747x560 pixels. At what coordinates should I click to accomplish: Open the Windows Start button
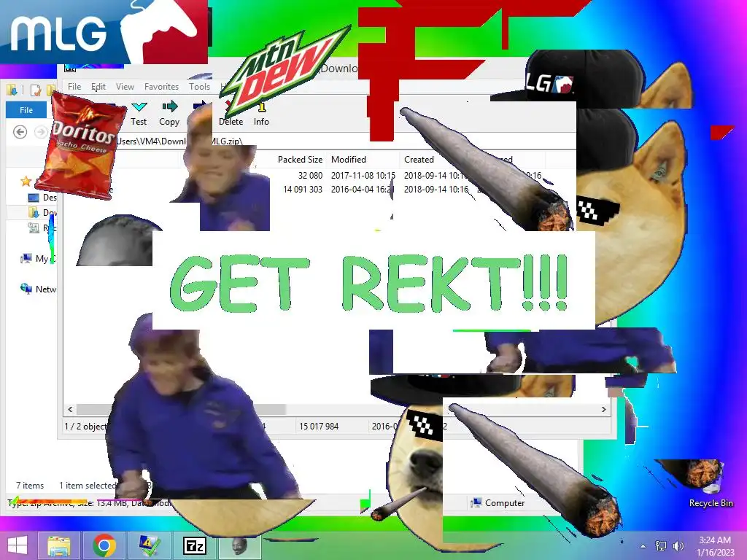pyautogui.click(x=18, y=545)
